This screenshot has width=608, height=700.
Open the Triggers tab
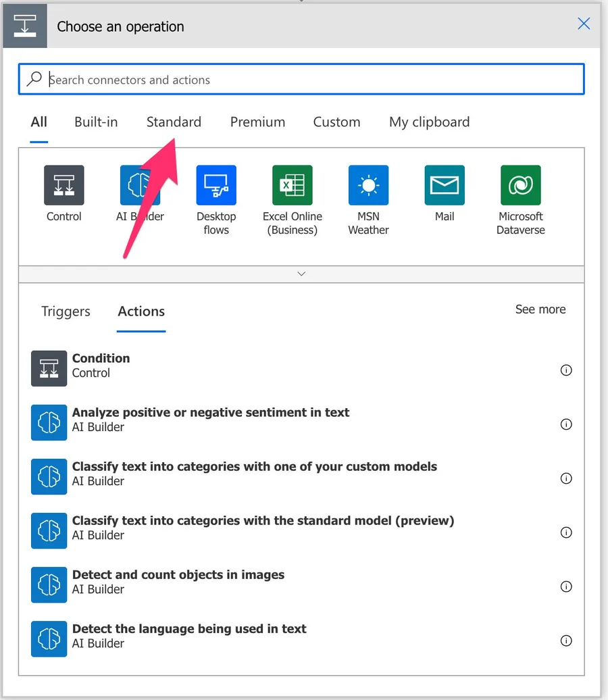click(x=66, y=311)
